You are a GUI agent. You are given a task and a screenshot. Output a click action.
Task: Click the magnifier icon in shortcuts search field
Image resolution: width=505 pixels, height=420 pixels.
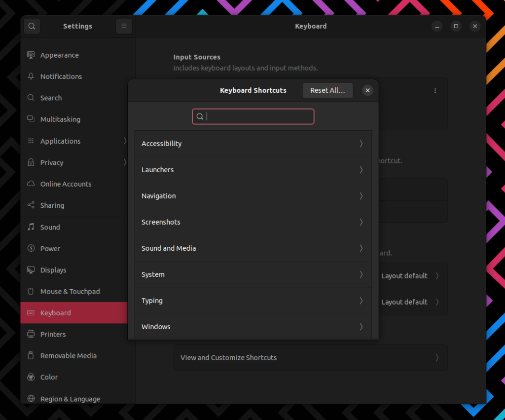pyautogui.click(x=200, y=116)
